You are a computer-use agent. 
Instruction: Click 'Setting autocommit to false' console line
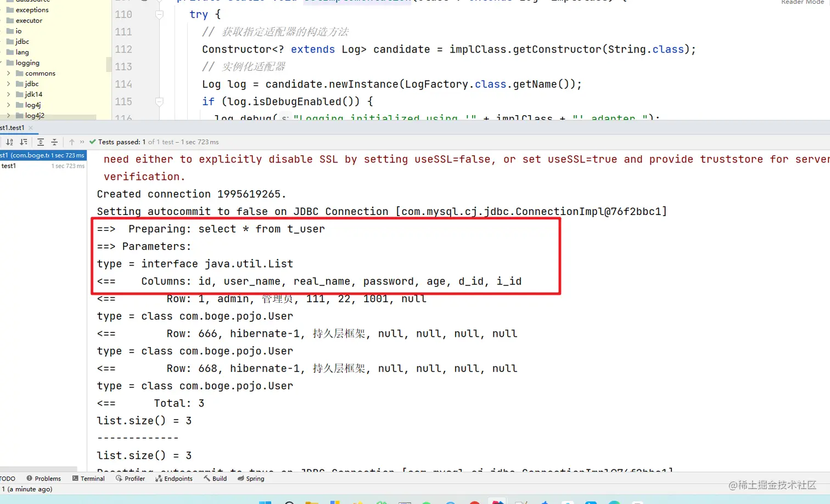[382, 212]
